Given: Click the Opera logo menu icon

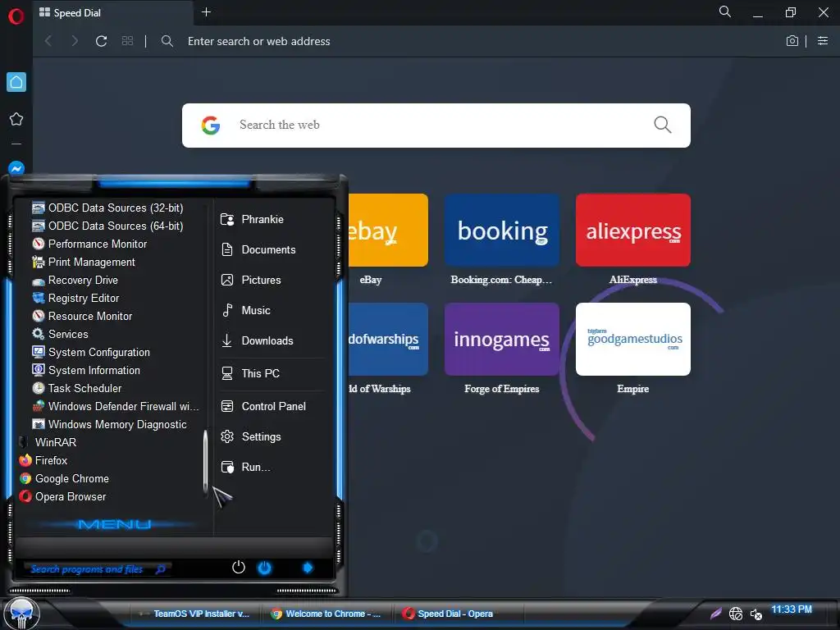Looking at the screenshot, I should point(16,16).
